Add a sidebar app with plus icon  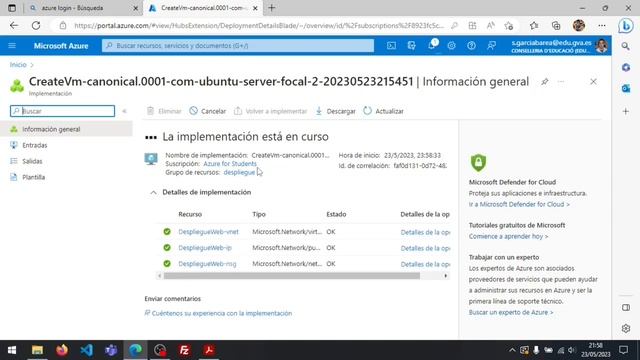[x=625, y=111]
